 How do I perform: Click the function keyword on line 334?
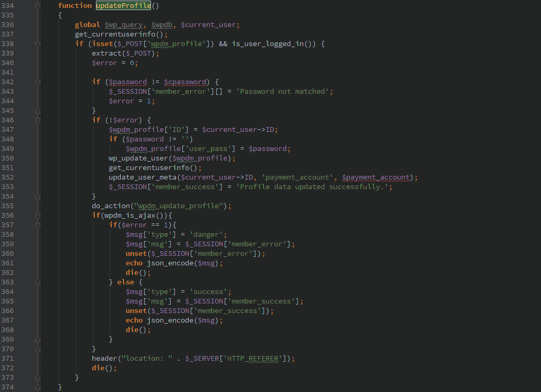pos(75,5)
